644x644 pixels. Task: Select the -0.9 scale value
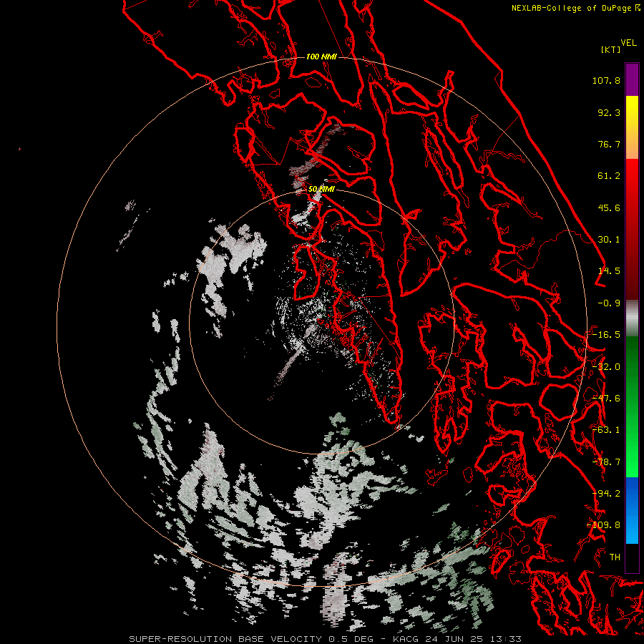tap(609, 303)
